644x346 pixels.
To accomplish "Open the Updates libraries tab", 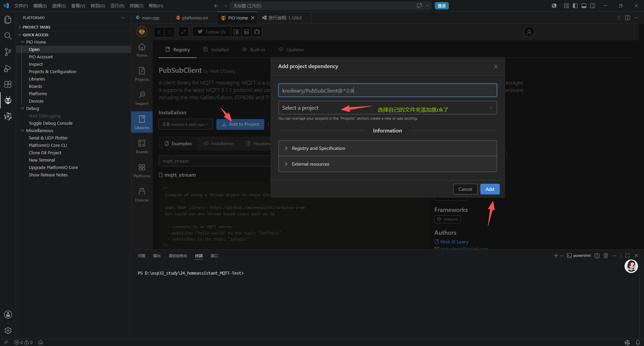I will point(291,50).
